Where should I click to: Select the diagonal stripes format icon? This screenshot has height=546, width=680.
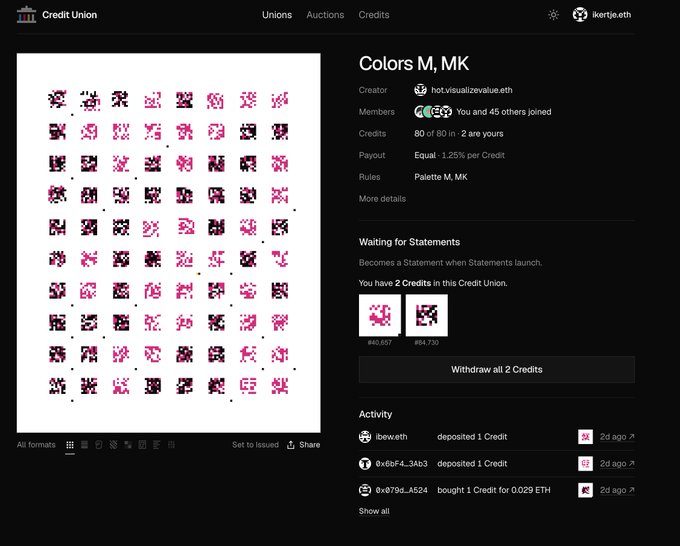[x=113, y=445]
